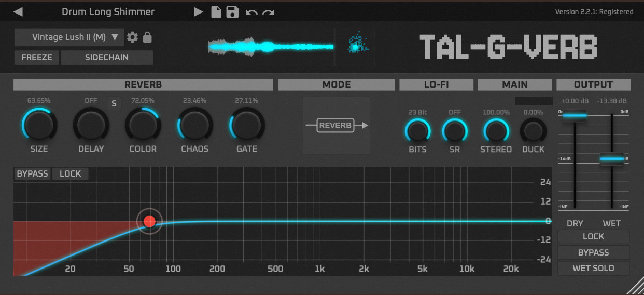Click the GATE knob
The width and height of the screenshot is (644, 295).
247,125
